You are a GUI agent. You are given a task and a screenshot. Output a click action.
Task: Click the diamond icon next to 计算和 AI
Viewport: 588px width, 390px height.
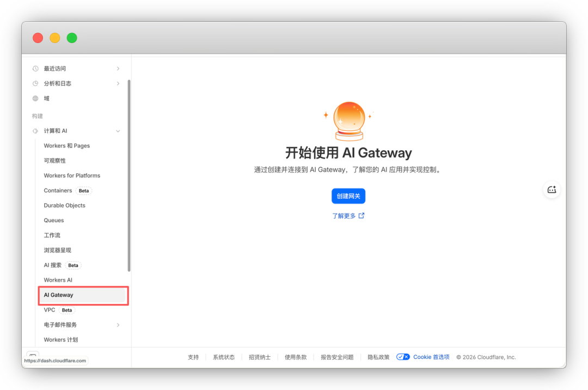(34, 131)
